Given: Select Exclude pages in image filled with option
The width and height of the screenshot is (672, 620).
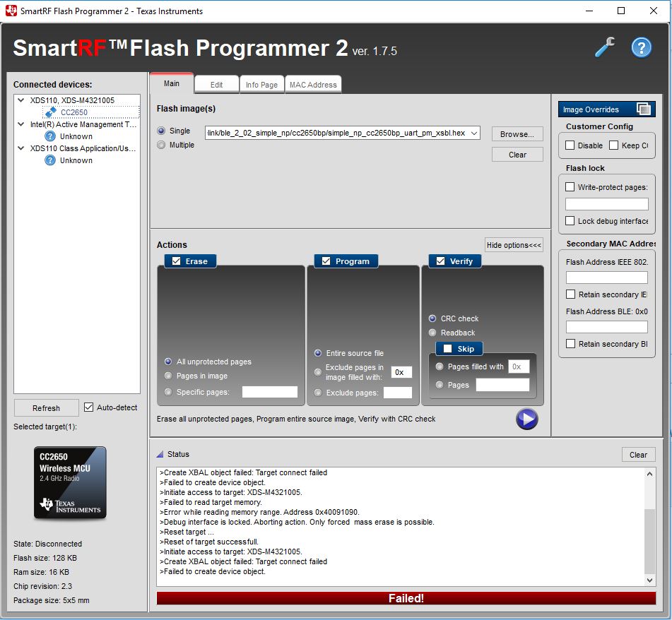Looking at the screenshot, I should (318, 371).
